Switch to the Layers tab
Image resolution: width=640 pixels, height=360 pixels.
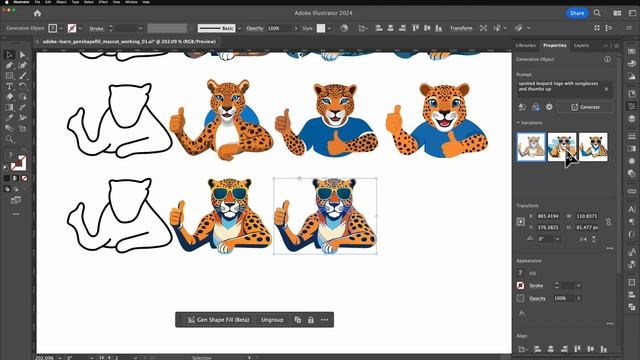click(581, 45)
